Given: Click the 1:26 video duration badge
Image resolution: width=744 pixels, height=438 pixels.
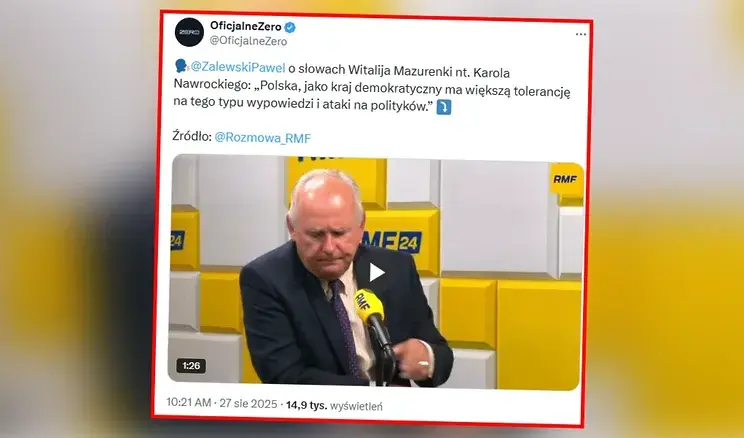Looking at the screenshot, I should coord(191,365).
